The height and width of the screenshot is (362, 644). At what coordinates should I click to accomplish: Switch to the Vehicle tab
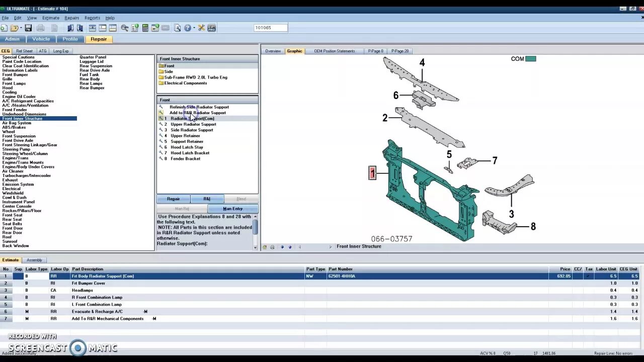[x=41, y=39]
